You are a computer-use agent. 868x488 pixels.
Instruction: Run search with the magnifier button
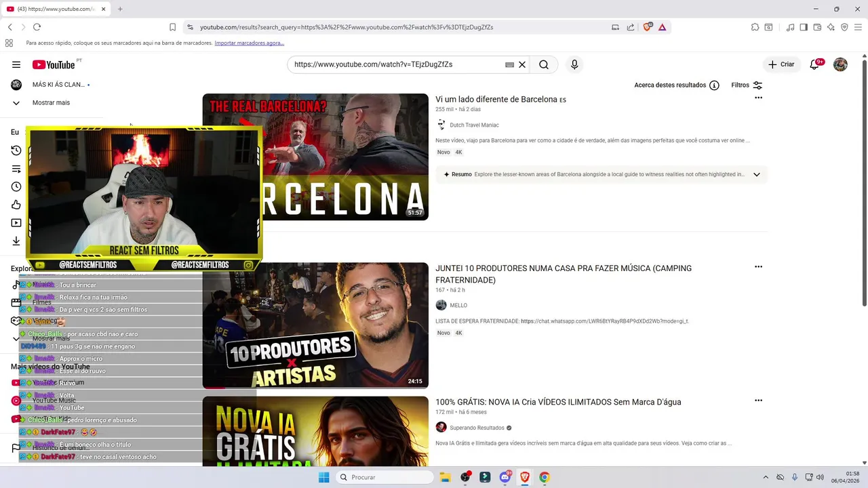(x=544, y=64)
